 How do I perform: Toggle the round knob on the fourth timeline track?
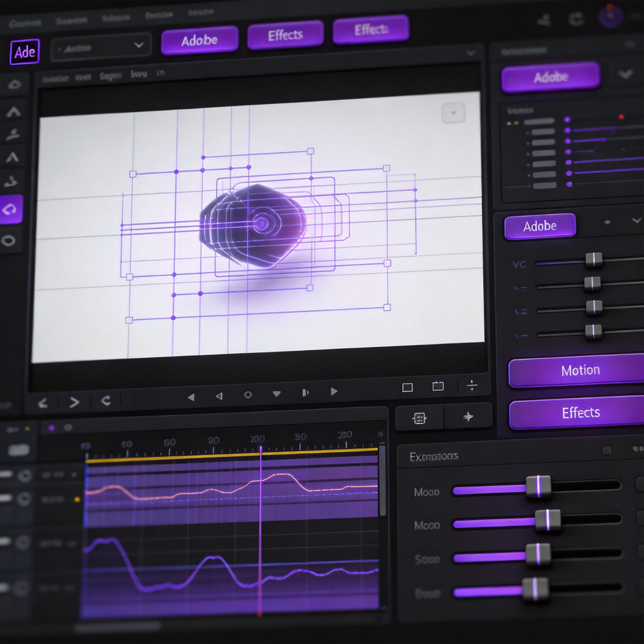coord(21,588)
